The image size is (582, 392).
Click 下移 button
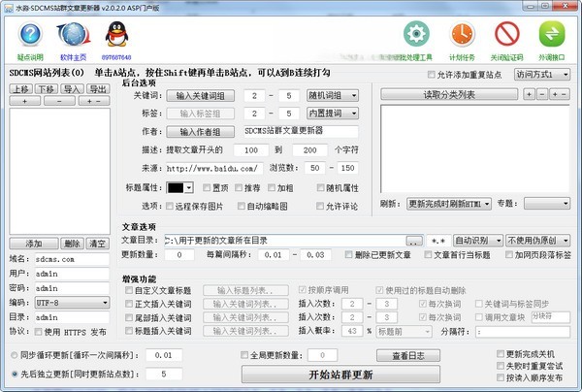point(47,89)
